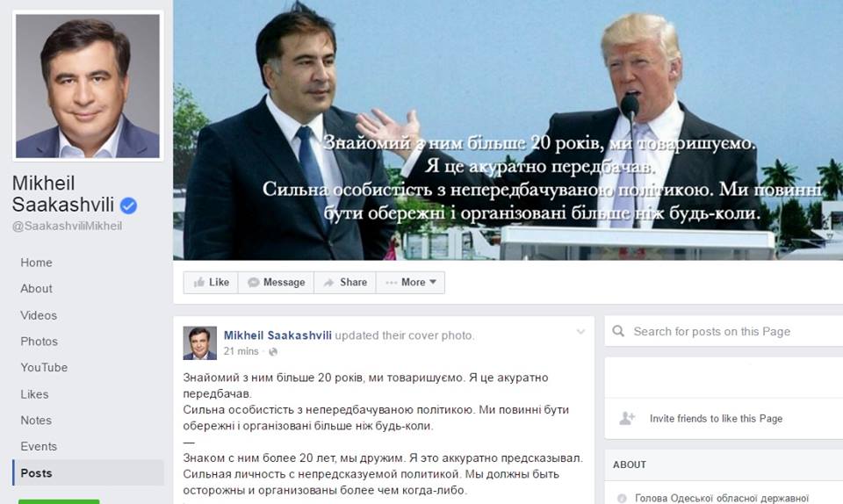
Task: Click the Share arrow button
Action: (x=345, y=283)
